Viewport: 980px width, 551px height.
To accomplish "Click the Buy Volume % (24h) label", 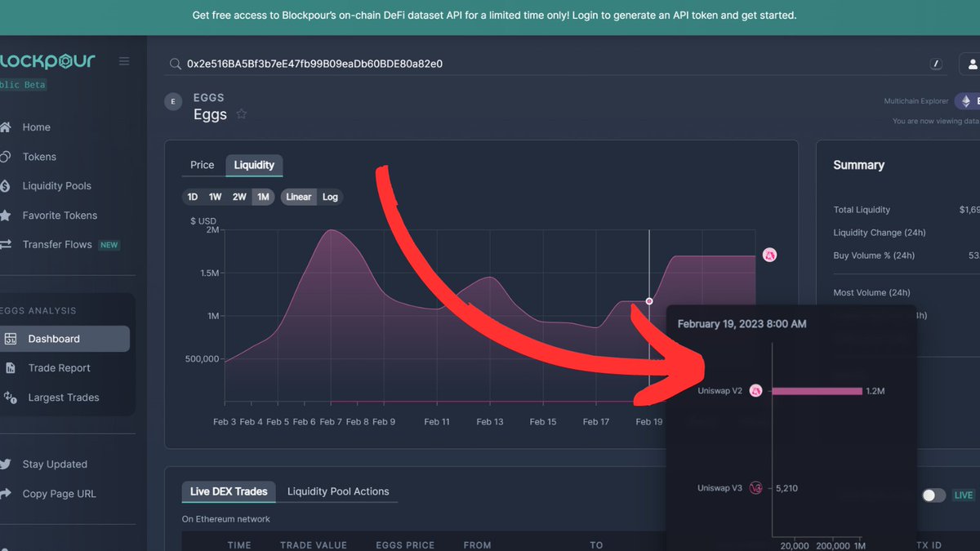I will point(874,256).
